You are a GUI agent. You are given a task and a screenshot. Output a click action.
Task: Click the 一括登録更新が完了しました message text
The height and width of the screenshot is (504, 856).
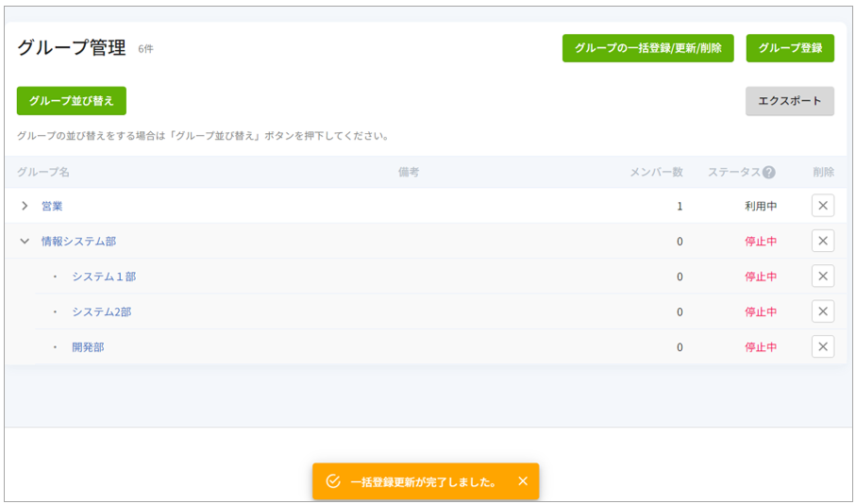coord(423,482)
